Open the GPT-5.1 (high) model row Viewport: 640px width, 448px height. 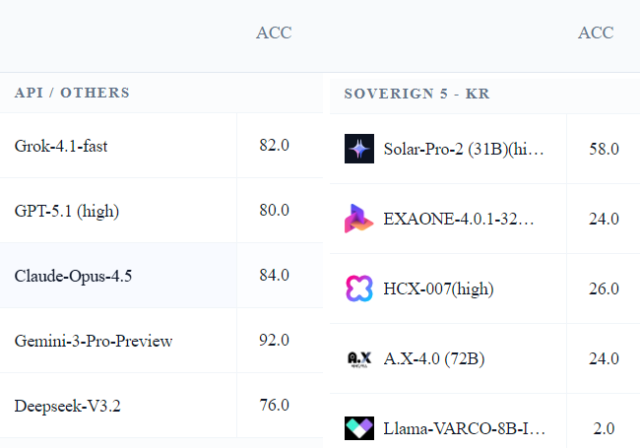pos(67,210)
